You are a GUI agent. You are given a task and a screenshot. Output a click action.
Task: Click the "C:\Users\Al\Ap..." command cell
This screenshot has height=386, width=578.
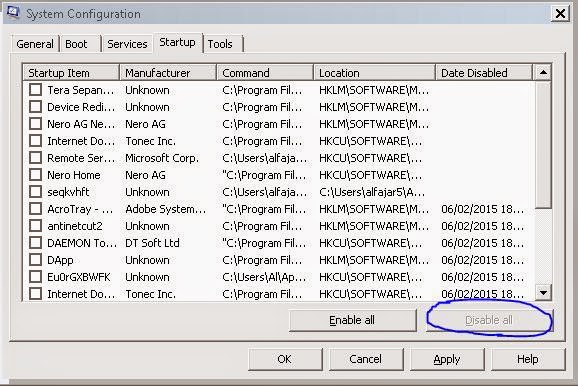[264, 277]
